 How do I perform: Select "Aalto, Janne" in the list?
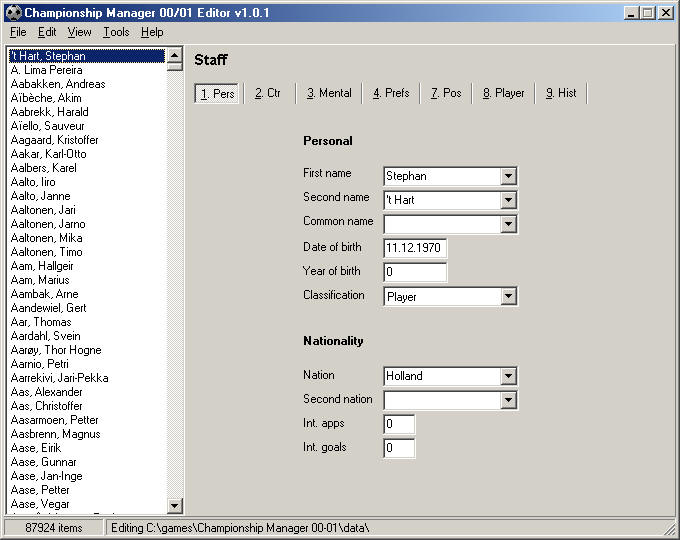click(x=87, y=196)
